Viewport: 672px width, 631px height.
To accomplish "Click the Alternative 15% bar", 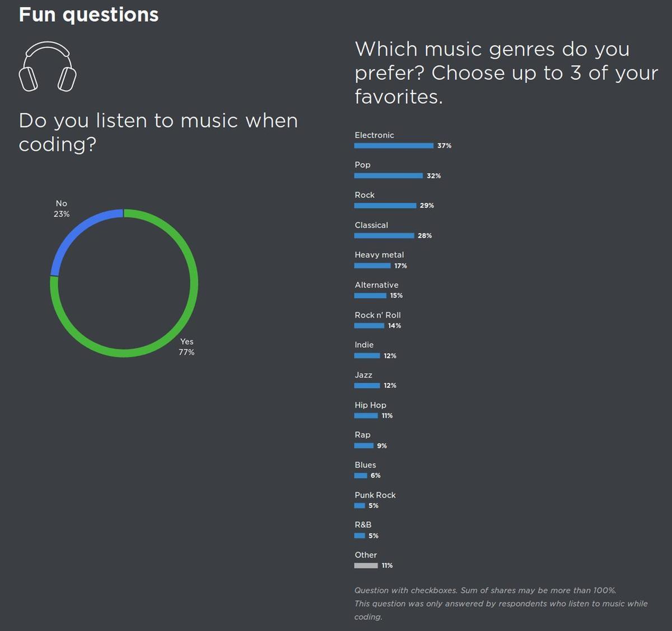I will click(370, 295).
